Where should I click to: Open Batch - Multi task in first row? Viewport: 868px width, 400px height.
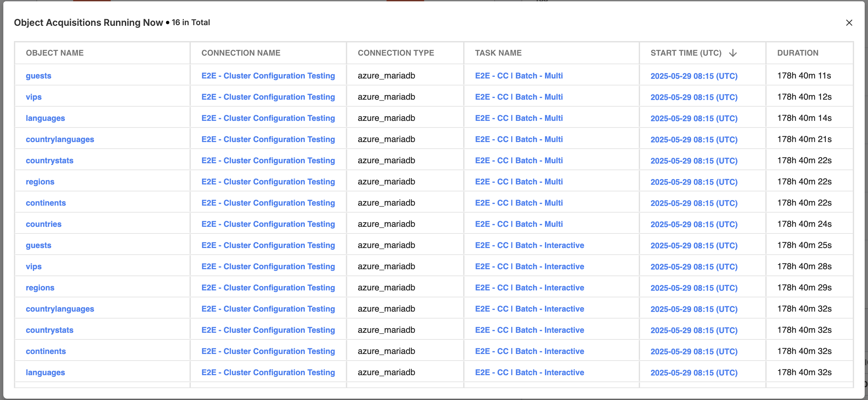518,76
